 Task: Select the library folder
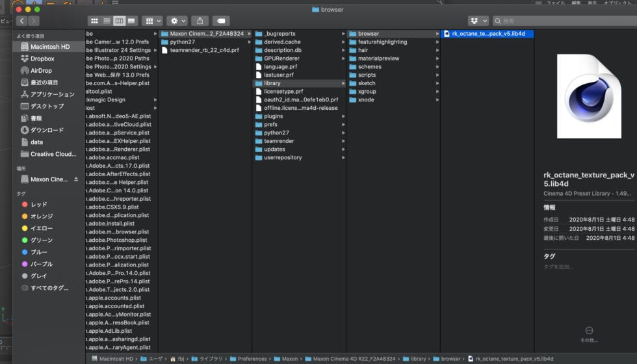click(272, 83)
